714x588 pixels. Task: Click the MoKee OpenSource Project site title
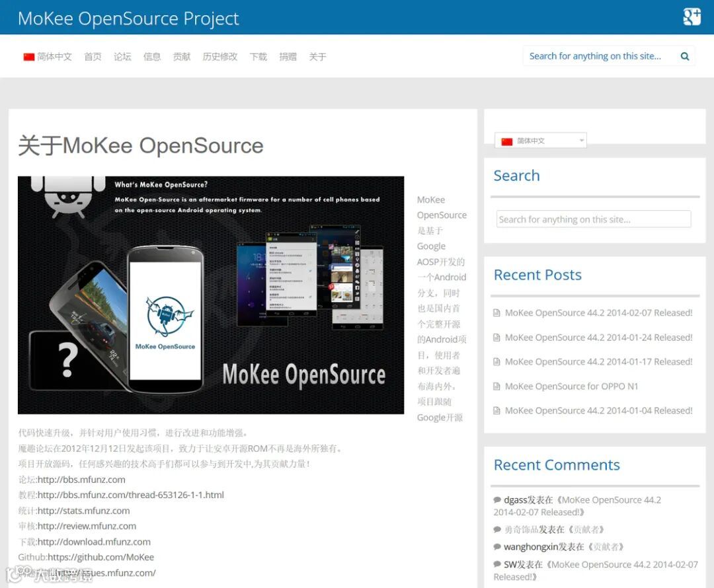coord(128,18)
